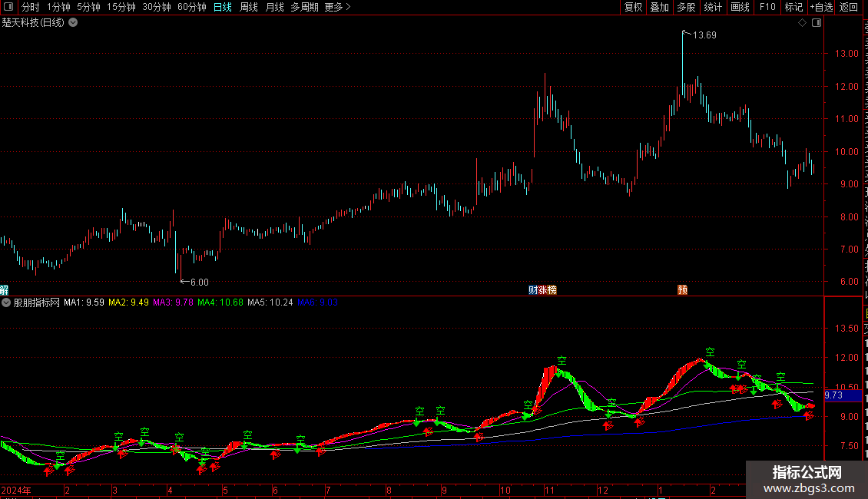Select the 30分钟 period tab

[x=157, y=7]
